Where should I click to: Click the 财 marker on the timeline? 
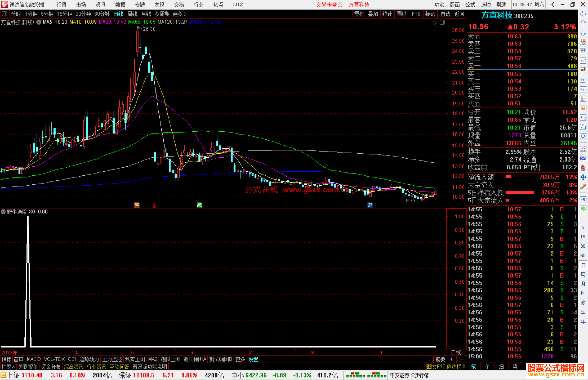point(370,205)
